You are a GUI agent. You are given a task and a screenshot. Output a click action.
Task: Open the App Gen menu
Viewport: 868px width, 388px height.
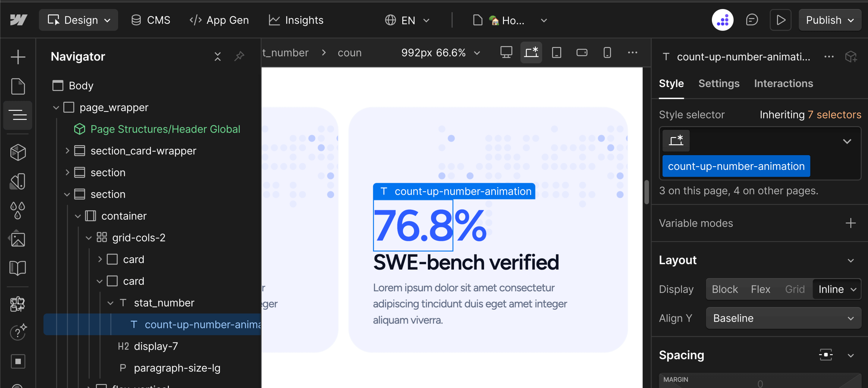coord(219,20)
